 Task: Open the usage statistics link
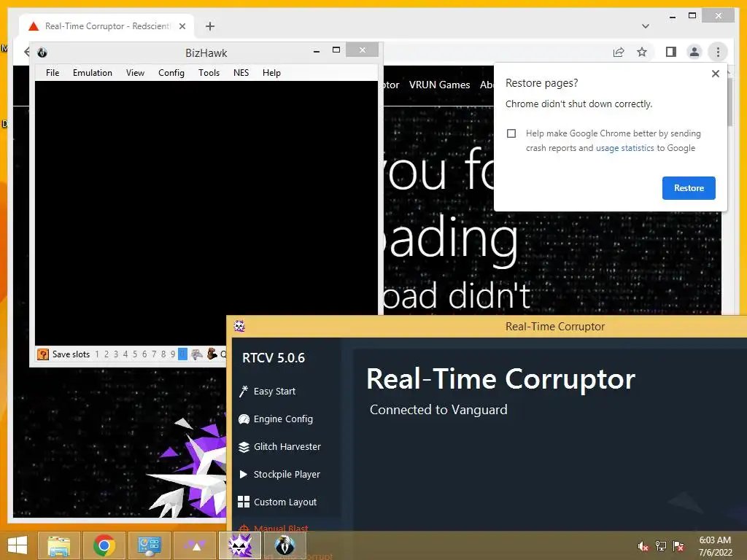(624, 148)
